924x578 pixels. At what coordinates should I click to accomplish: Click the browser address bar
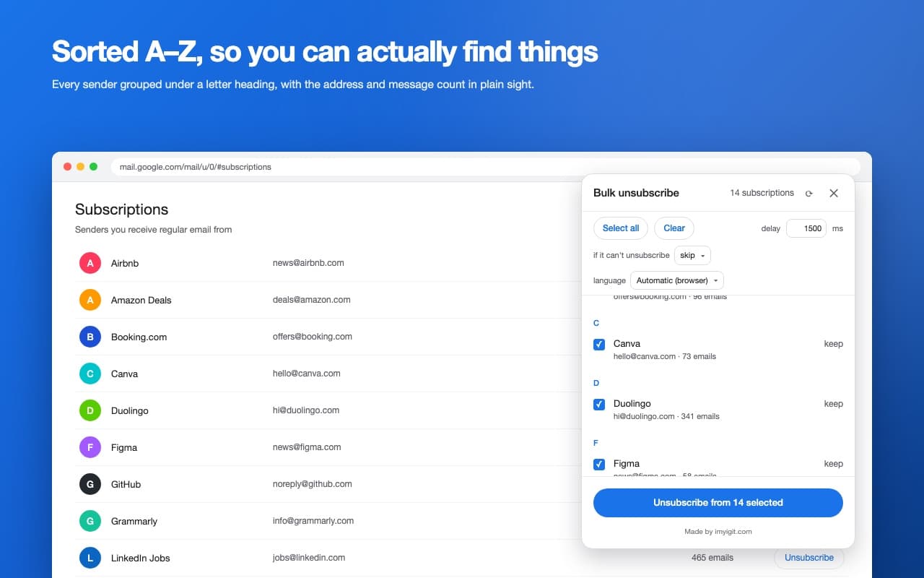pyautogui.click(x=485, y=167)
